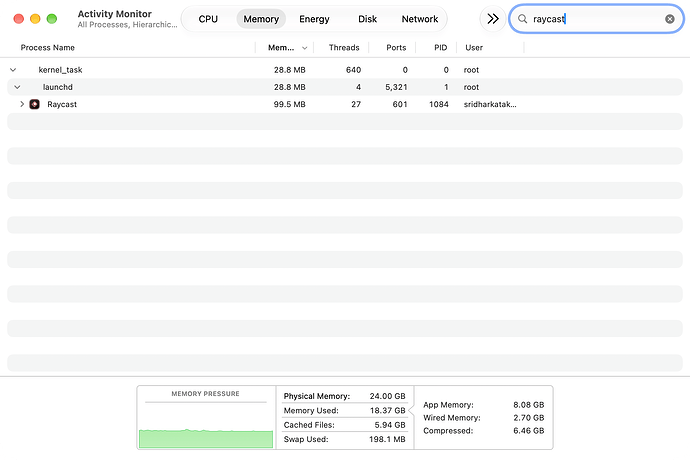Open the toolbar overflow chevrons button
This screenshot has width=690, height=460.
coord(493,19)
